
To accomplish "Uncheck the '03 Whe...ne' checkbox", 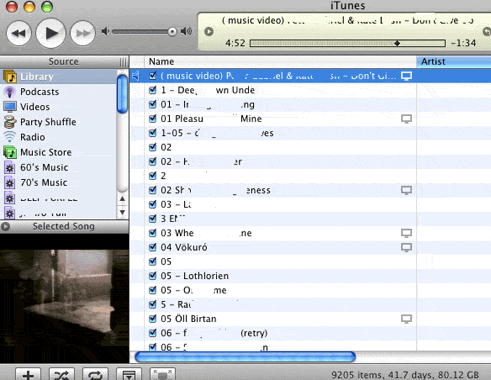I will point(153,233).
